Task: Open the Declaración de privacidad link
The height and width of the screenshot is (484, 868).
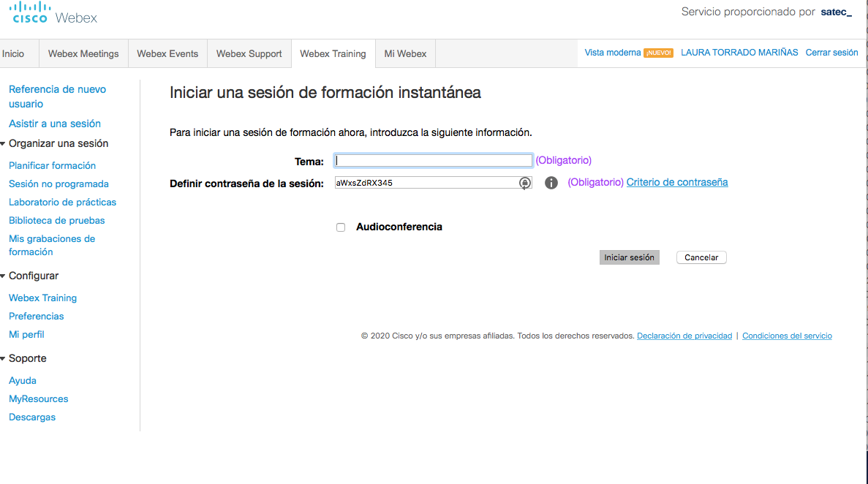Action: click(x=684, y=336)
